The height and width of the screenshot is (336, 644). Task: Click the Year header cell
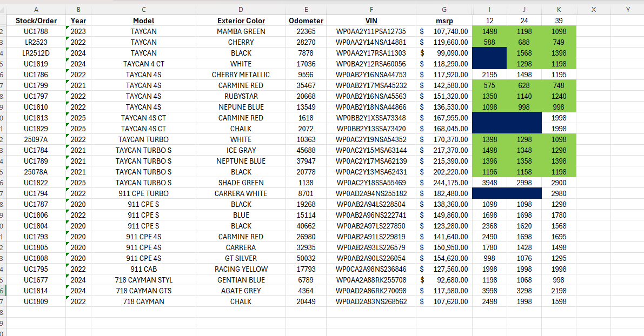78,21
